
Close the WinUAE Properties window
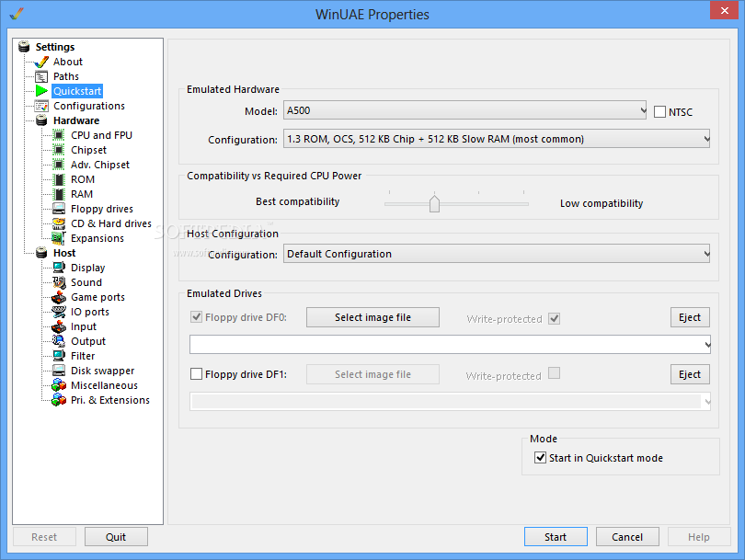pyautogui.click(x=724, y=10)
